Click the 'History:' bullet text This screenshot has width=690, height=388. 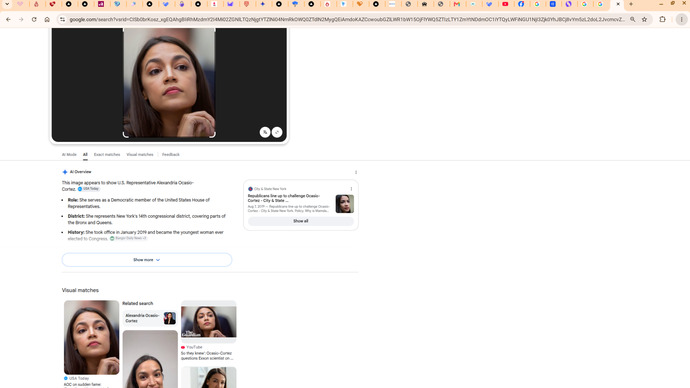(x=146, y=235)
